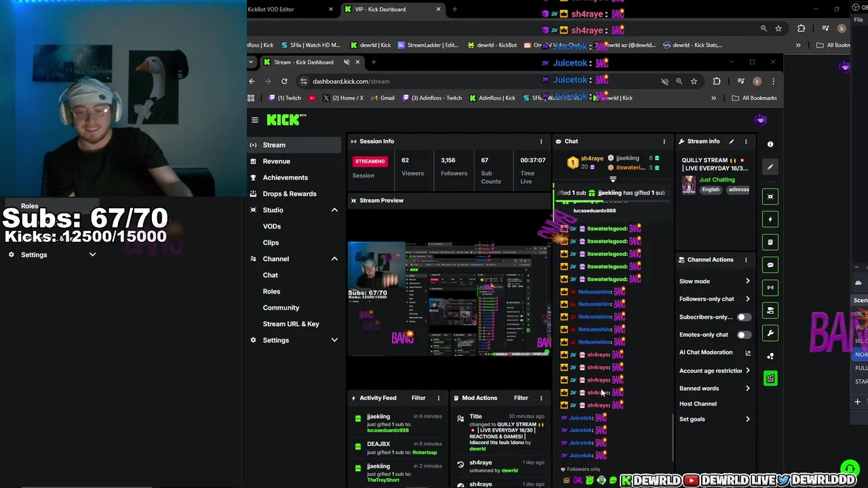
Task: Open StreamLadder bookmark in back window
Action: point(428,45)
